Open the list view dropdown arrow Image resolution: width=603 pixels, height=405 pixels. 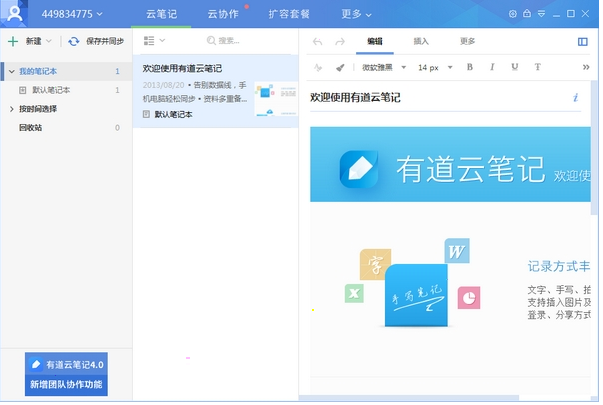click(x=162, y=40)
